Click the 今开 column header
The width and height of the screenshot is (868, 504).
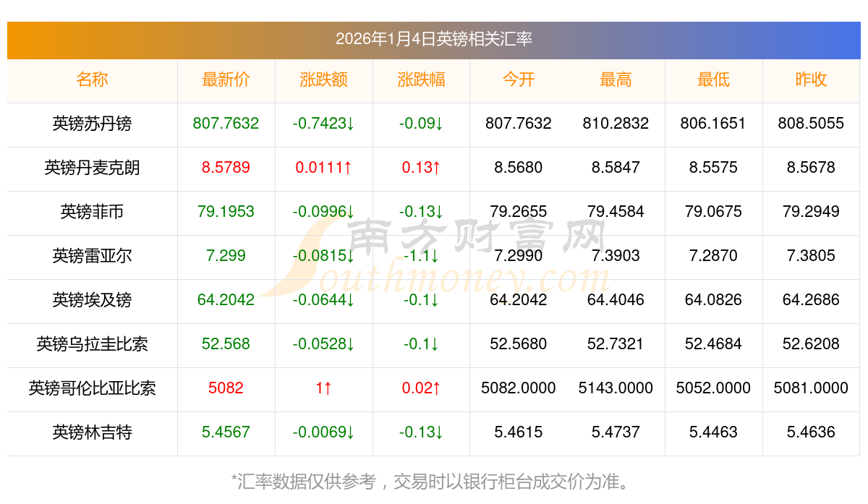518,80
